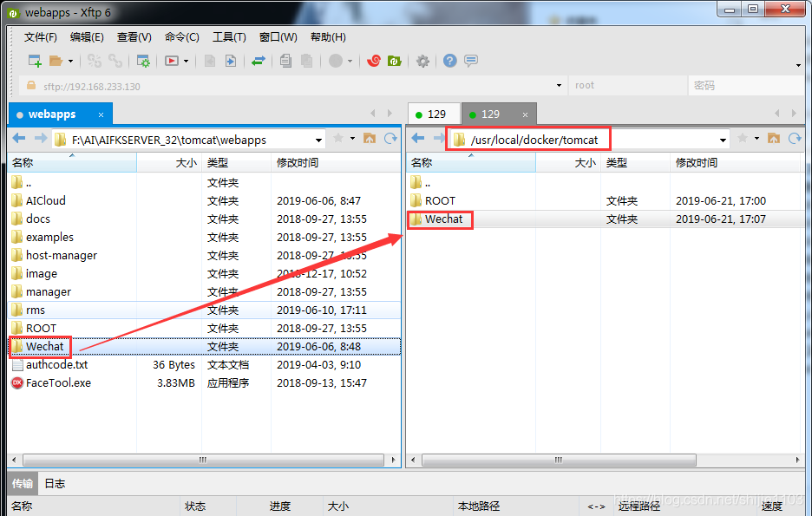Sort local files by 修改时间 column
Viewport: 812px width, 516px height.
point(336,162)
